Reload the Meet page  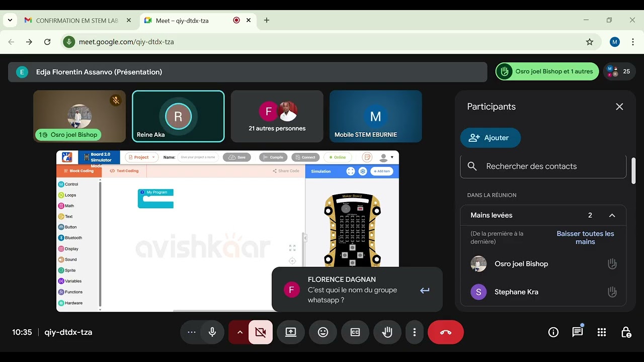tap(47, 42)
